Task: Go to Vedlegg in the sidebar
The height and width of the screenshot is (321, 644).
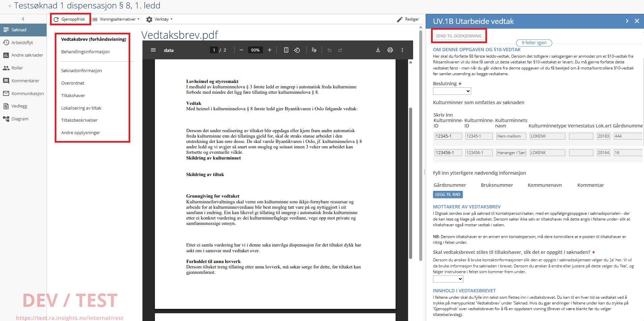Action: click(x=19, y=106)
